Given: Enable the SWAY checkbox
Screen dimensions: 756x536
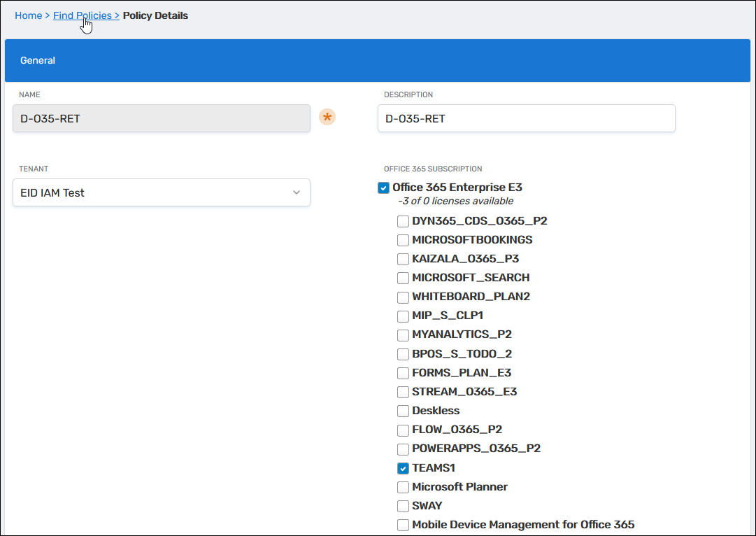Looking at the screenshot, I should (403, 506).
